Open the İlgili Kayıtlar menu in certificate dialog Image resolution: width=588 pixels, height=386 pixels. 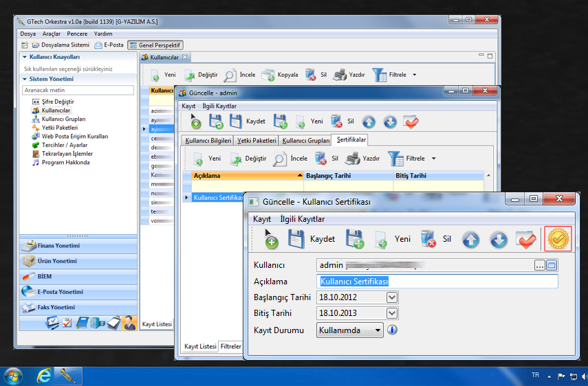coord(302,219)
